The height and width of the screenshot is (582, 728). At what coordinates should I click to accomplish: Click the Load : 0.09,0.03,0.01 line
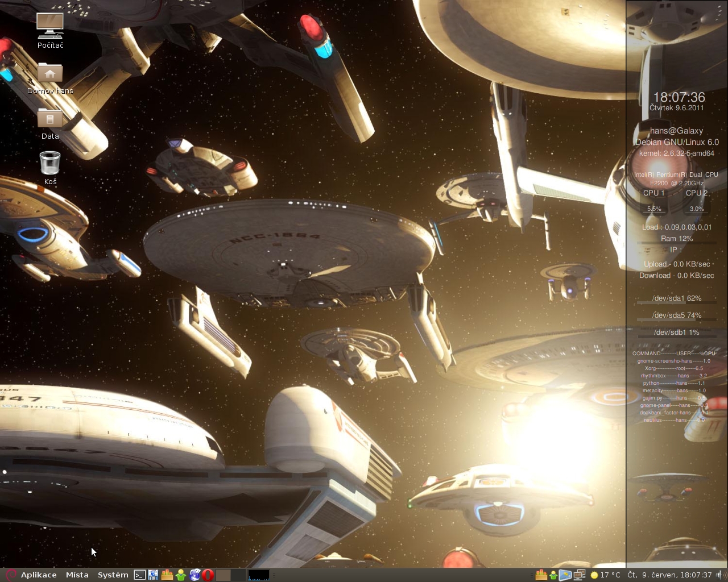pyautogui.click(x=677, y=227)
